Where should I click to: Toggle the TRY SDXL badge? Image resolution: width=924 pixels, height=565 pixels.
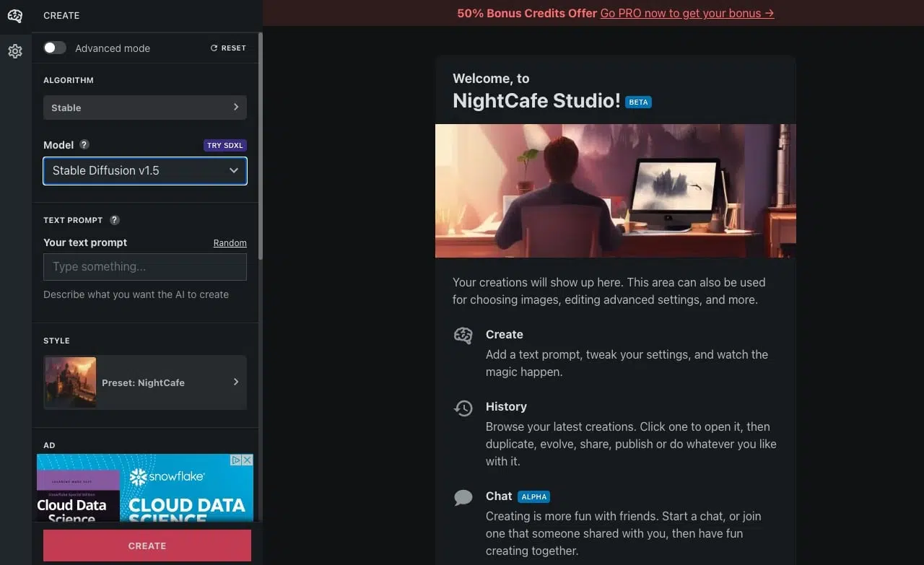click(x=225, y=145)
